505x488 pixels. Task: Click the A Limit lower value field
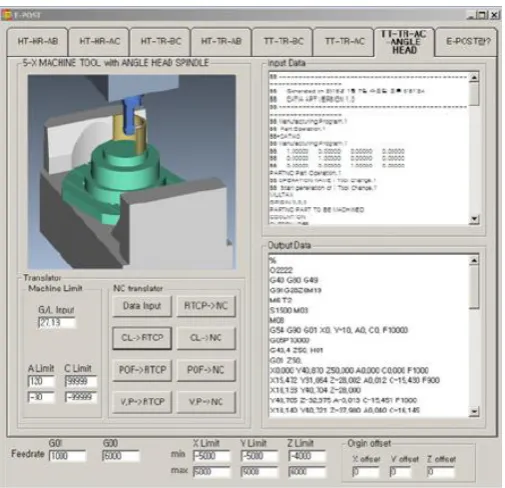coord(41,397)
